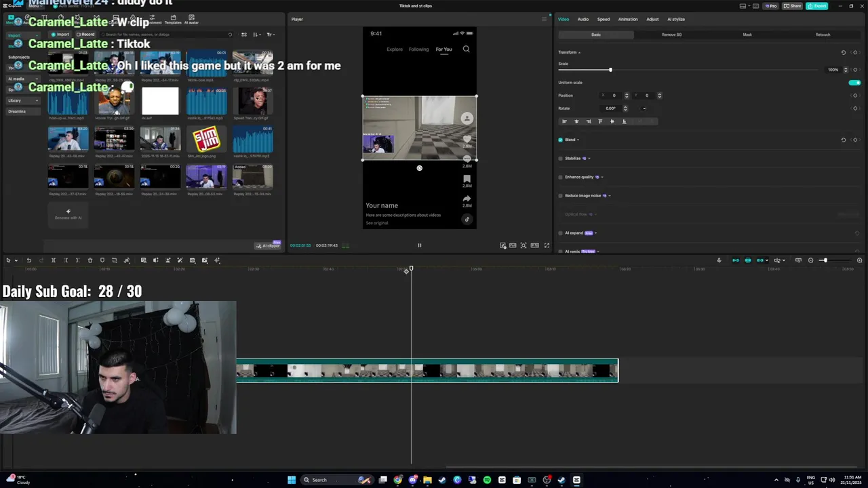Click the zoom-to-fit scan icon under player
The width and height of the screenshot is (868, 488).
tap(524, 245)
